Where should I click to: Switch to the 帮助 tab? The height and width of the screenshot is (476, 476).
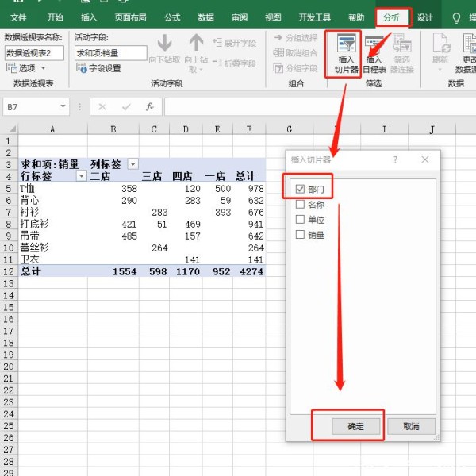tap(356, 17)
